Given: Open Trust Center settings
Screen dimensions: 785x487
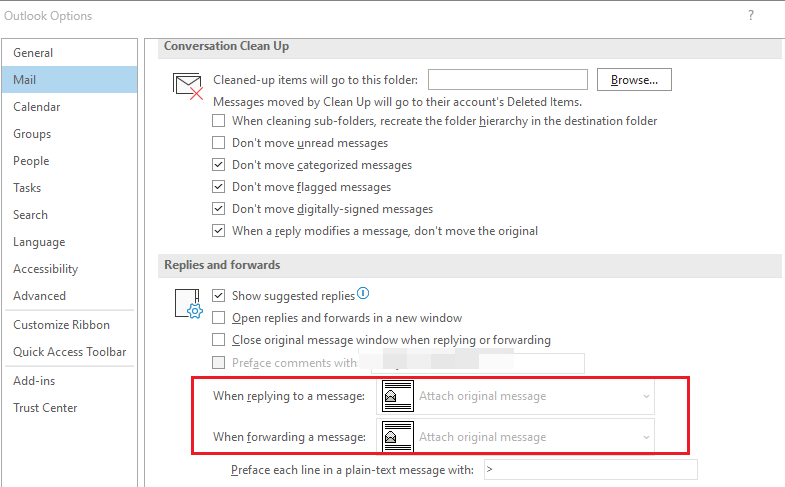Looking at the screenshot, I should pyautogui.click(x=69, y=408).
